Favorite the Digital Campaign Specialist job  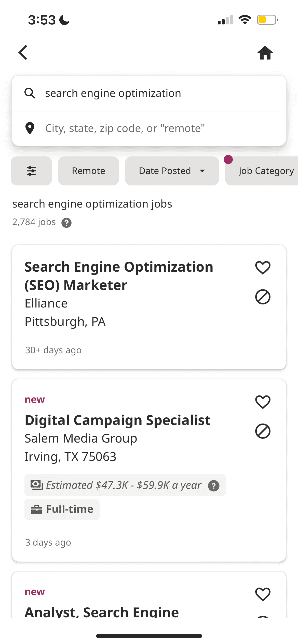click(x=263, y=402)
